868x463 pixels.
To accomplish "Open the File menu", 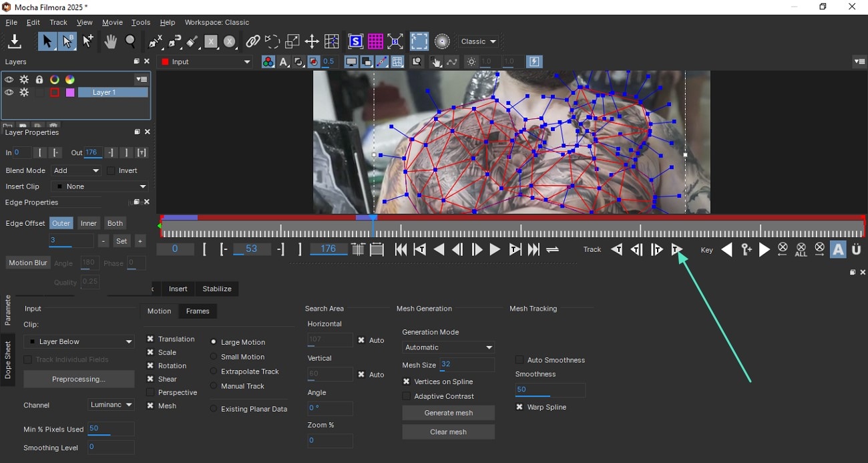I will [11, 23].
